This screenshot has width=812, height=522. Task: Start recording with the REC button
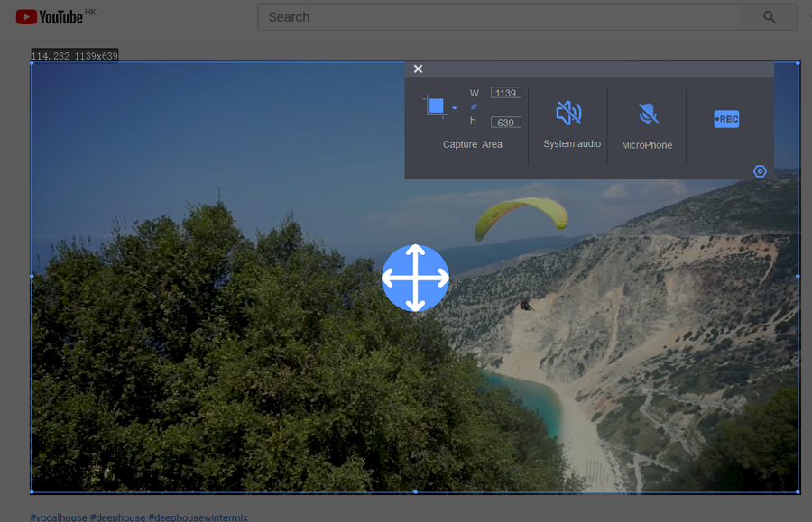click(726, 119)
